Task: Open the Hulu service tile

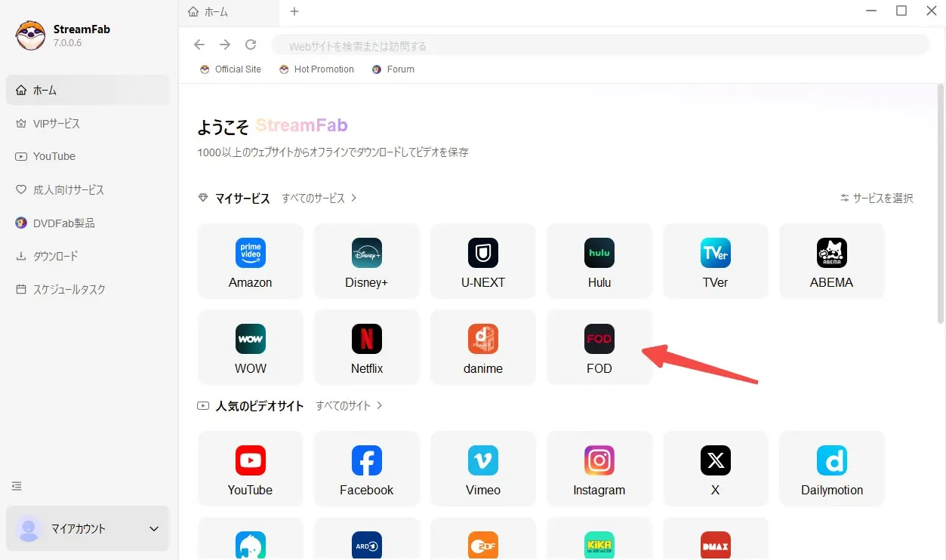Action: [599, 261]
